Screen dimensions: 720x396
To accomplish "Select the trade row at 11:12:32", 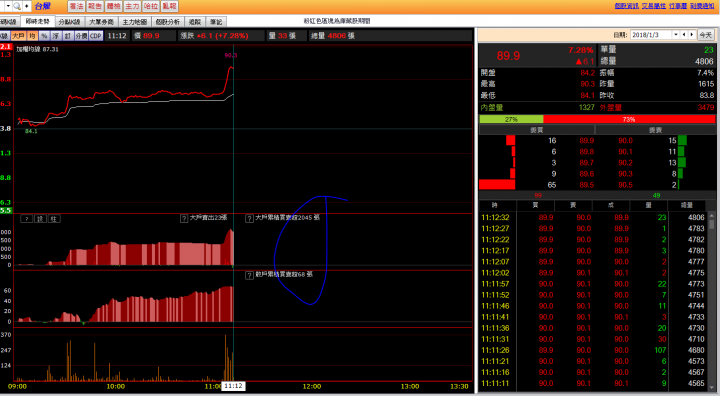I will (593, 217).
